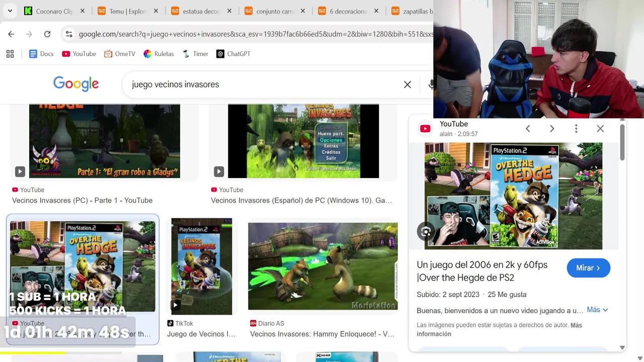Open Vecinos Invasores: Hammy Enloquece link

click(322, 334)
